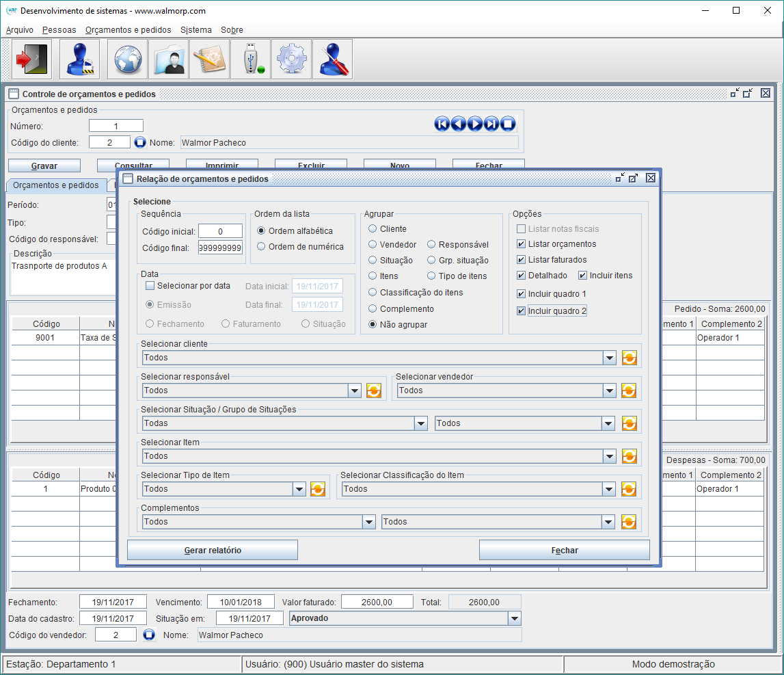
Task: Click the Gerar relatório button
Action: pos(213,551)
